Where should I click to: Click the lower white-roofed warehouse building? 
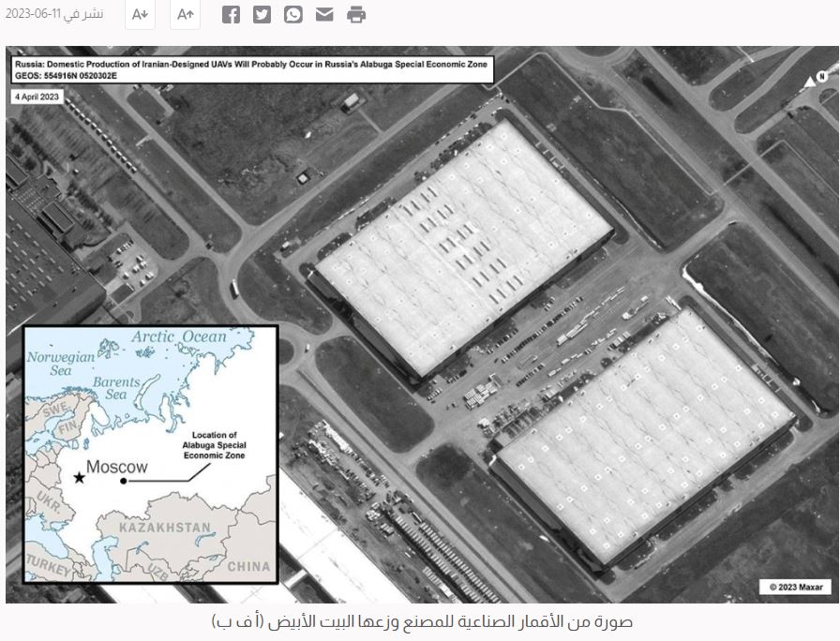point(642,436)
